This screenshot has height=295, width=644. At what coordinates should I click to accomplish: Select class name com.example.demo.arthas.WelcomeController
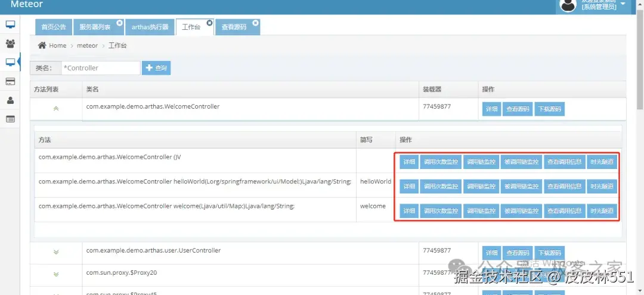pyautogui.click(x=153, y=106)
